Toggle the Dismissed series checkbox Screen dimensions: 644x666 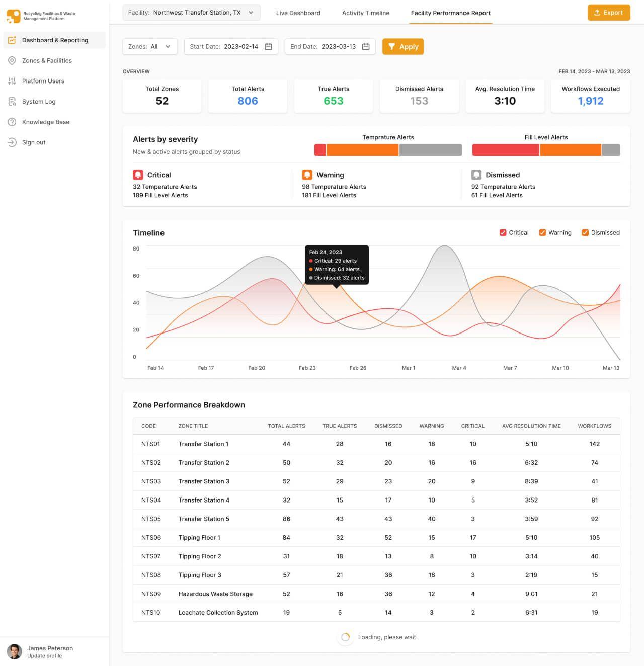[585, 232]
